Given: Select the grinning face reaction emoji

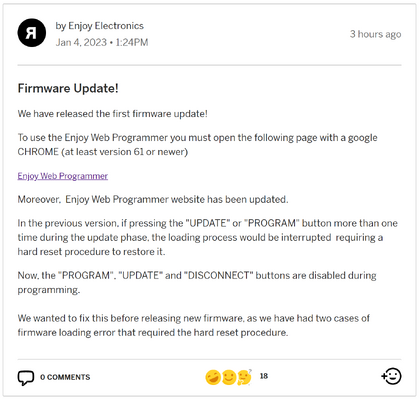Looking at the screenshot, I should [x=213, y=377].
